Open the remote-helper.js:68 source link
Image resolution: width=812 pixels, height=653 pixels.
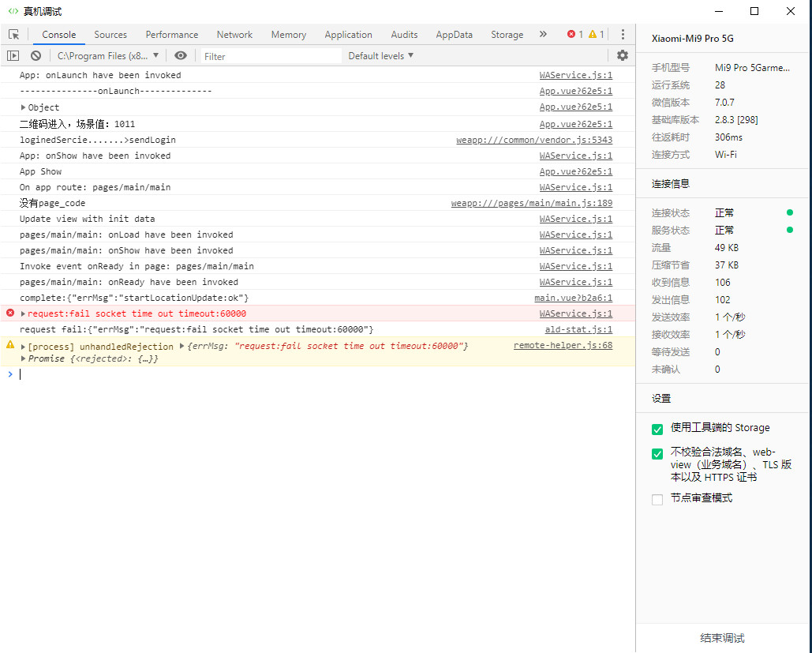(563, 346)
